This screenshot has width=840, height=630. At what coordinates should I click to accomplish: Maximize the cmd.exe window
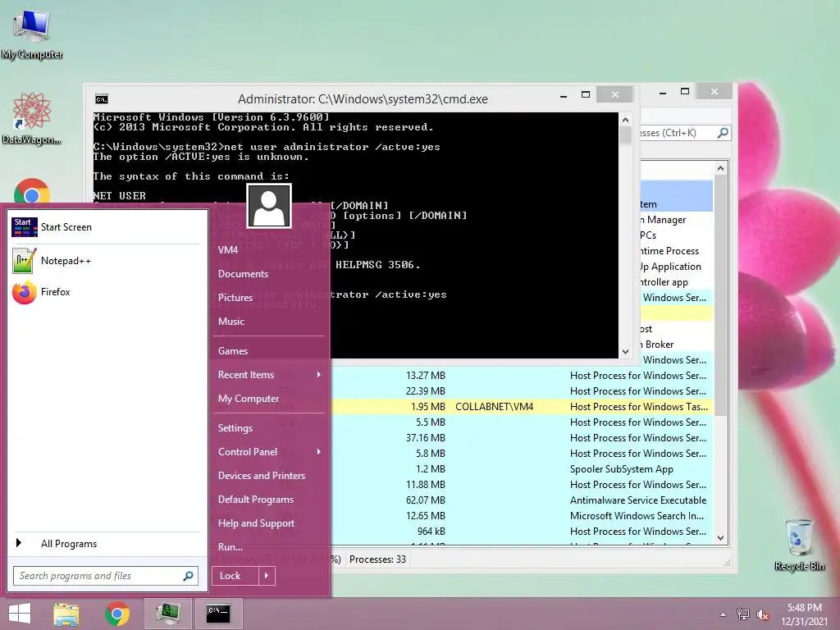coord(586,95)
